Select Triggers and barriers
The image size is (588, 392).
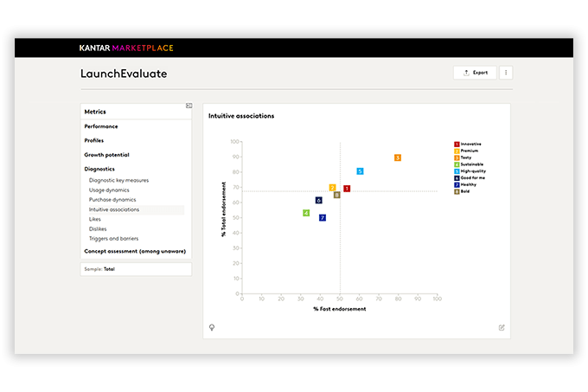pyautogui.click(x=113, y=239)
